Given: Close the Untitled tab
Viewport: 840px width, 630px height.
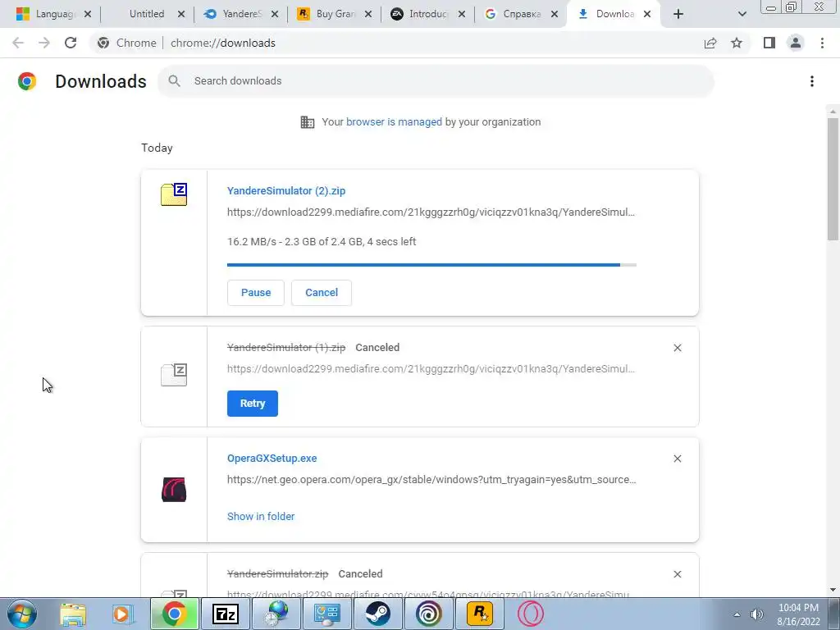Looking at the screenshot, I should [x=181, y=14].
